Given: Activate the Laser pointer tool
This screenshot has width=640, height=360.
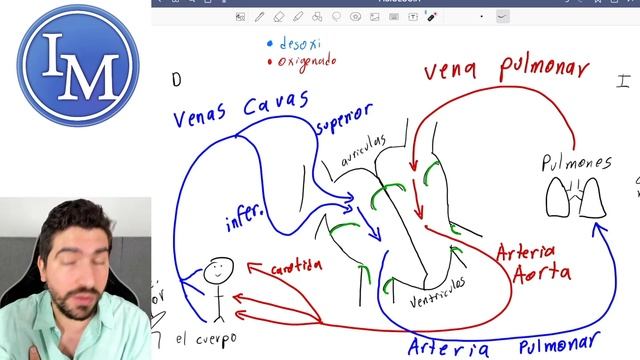Looking at the screenshot, I should tap(431, 17).
